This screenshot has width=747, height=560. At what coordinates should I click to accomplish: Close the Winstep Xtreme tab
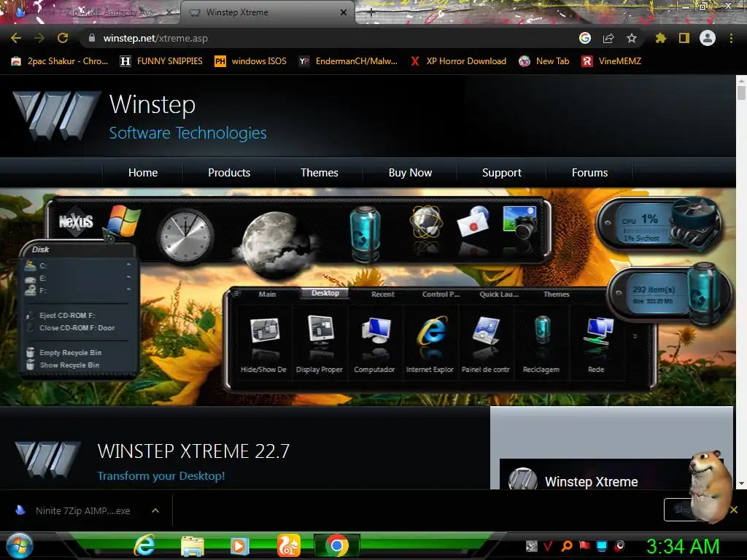click(344, 13)
